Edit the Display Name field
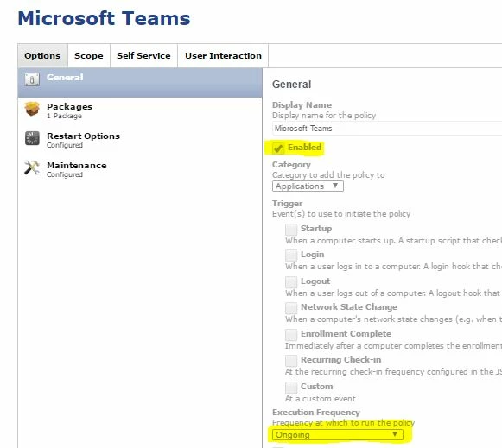The width and height of the screenshot is (502, 448). tap(387, 129)
